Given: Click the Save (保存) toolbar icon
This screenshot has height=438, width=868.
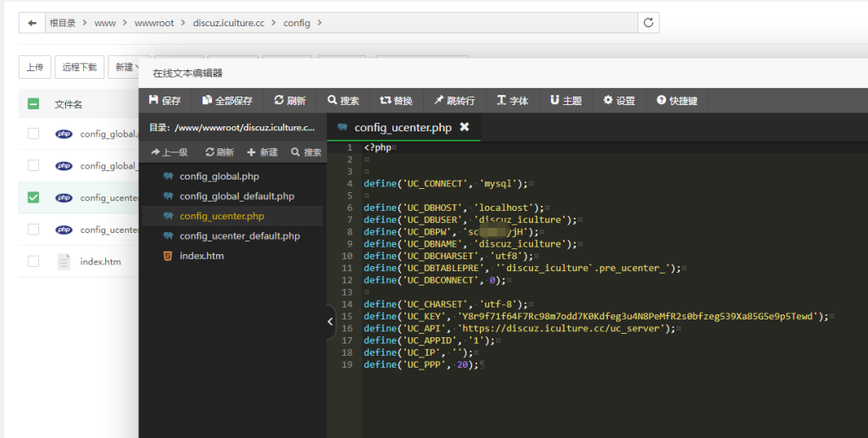Looking at the screenshot, I should 164,101.
